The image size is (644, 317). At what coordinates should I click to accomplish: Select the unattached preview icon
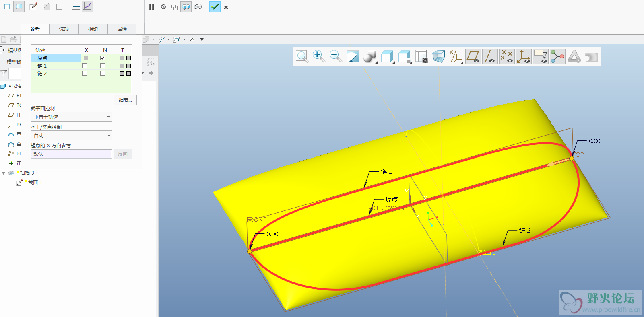click(x=174, y=7)
